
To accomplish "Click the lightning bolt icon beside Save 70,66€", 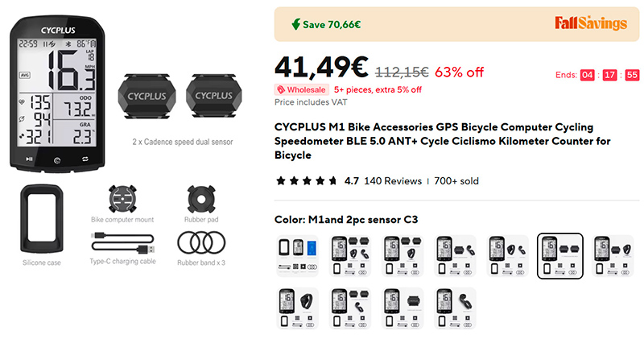I will tap(293, 24).
